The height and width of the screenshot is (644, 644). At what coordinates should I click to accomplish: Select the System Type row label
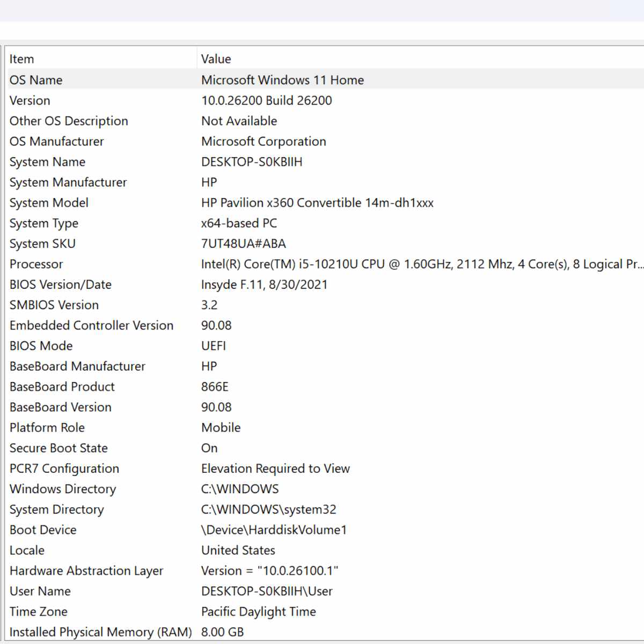click(44, 223)
